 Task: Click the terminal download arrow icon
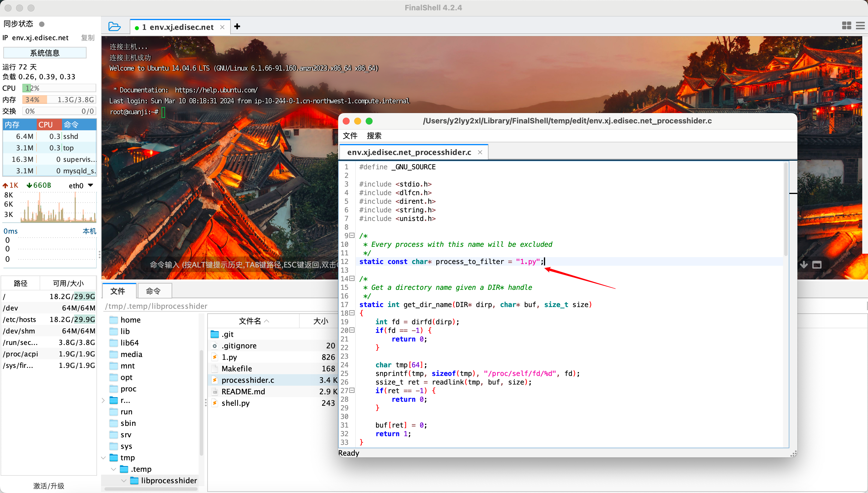click(x=804, y=265)
